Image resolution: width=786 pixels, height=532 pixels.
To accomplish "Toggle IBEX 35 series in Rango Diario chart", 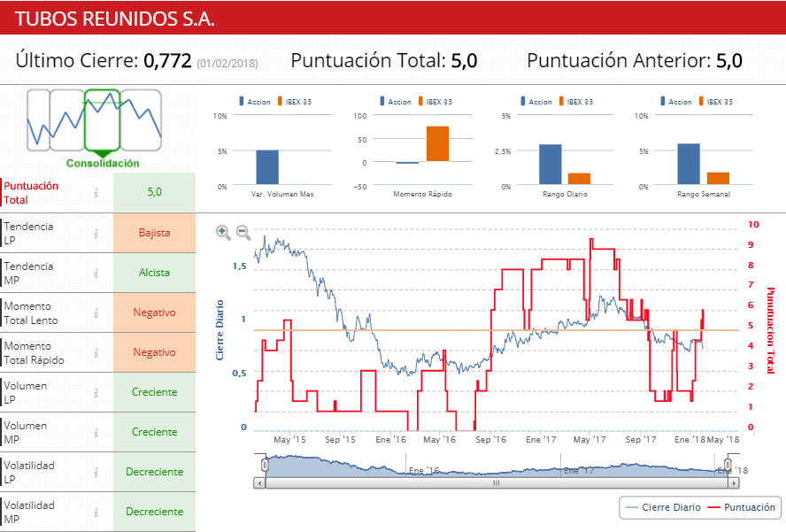I will 576,101.
